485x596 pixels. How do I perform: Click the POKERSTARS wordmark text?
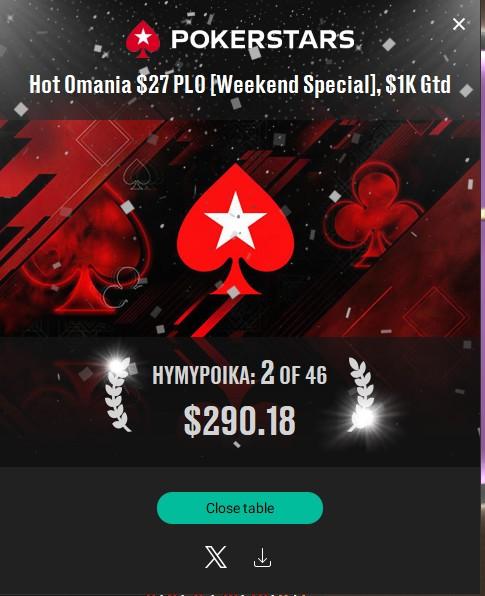[263, 39]
